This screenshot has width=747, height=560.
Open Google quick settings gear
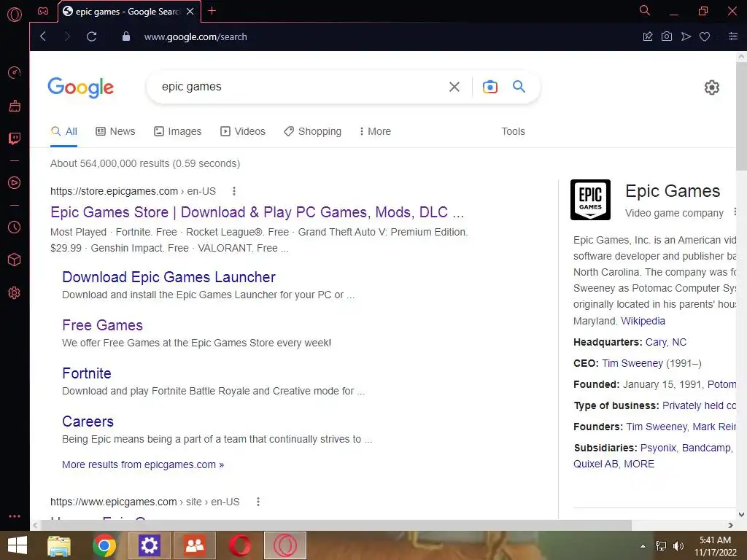[712, 87]
